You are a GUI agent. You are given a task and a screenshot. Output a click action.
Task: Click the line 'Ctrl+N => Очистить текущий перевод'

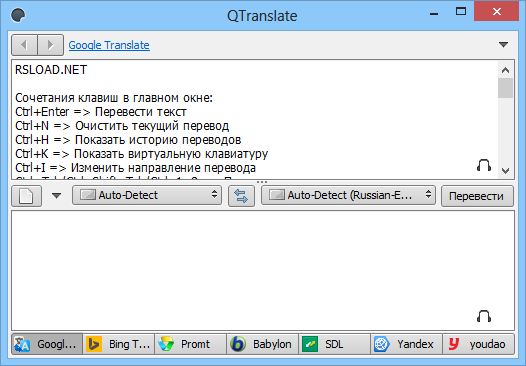tap(122, 126)
